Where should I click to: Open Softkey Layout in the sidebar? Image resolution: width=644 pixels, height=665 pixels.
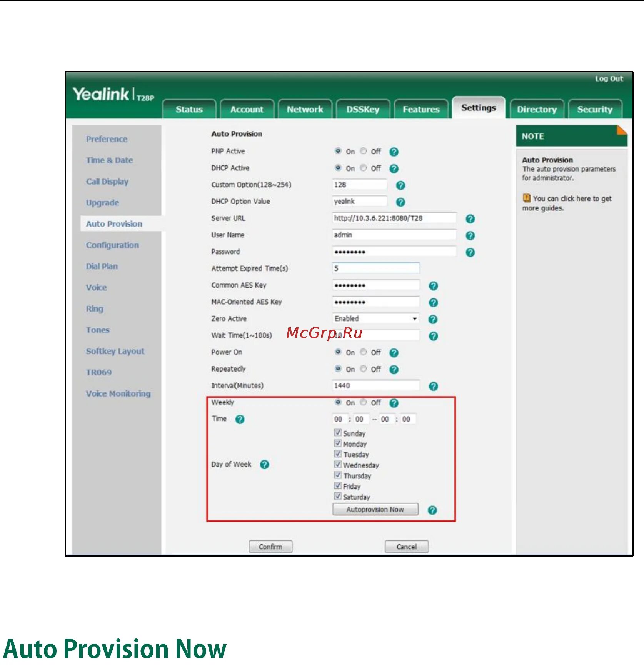pyautogui.click(x=115, y=351)
